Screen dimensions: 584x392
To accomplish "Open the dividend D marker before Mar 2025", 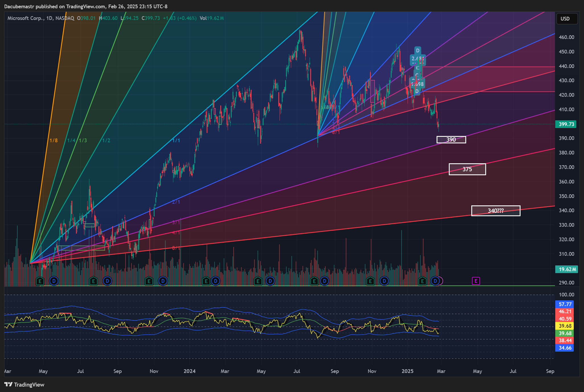I will pos(435,281).
